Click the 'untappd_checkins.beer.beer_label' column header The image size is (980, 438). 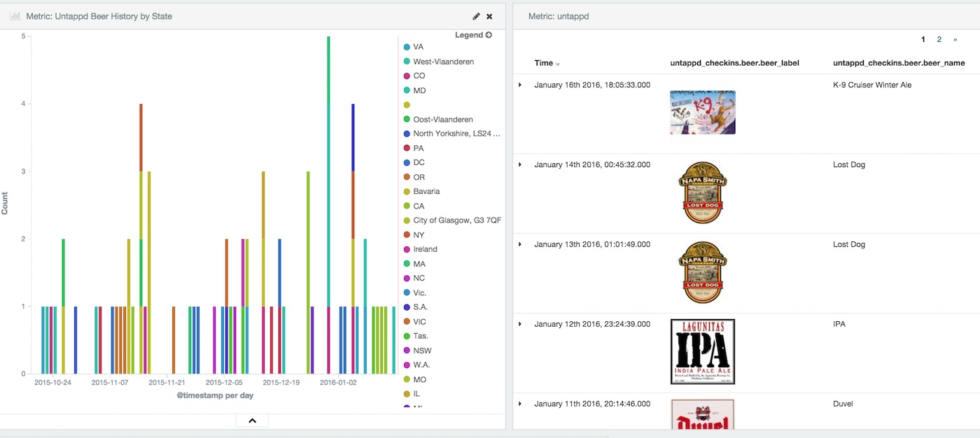click(735, 63)
